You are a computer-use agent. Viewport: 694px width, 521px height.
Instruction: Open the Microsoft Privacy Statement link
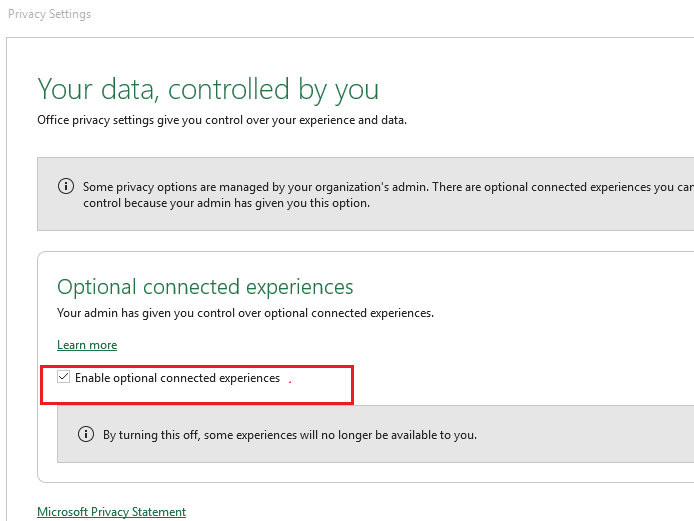pyautogui.click(x=112, y=512)
